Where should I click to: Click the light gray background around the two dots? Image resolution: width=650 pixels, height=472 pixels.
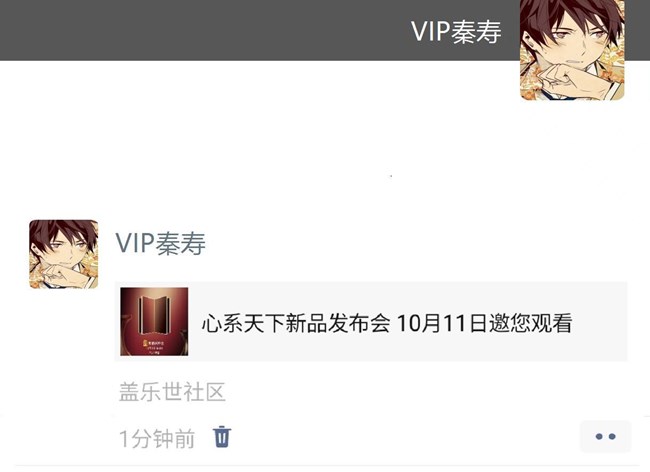pyautogui.click(x=605, y=426)
